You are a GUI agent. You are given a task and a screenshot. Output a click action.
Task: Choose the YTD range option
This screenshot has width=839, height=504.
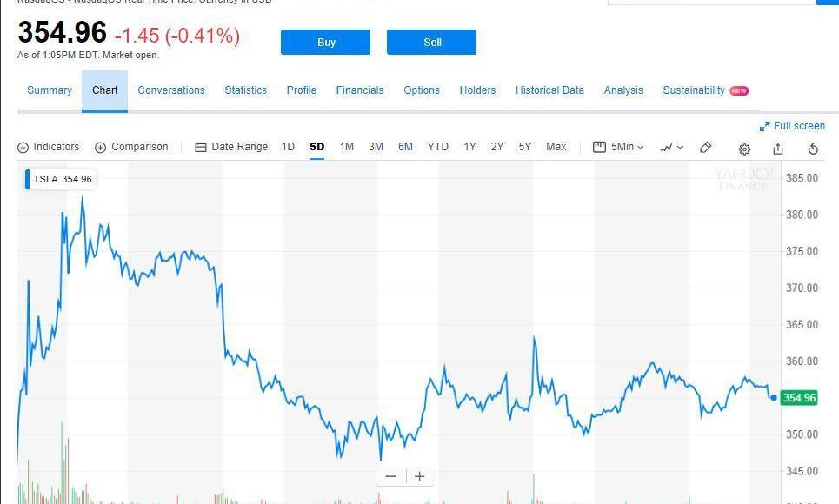(438, 147)
